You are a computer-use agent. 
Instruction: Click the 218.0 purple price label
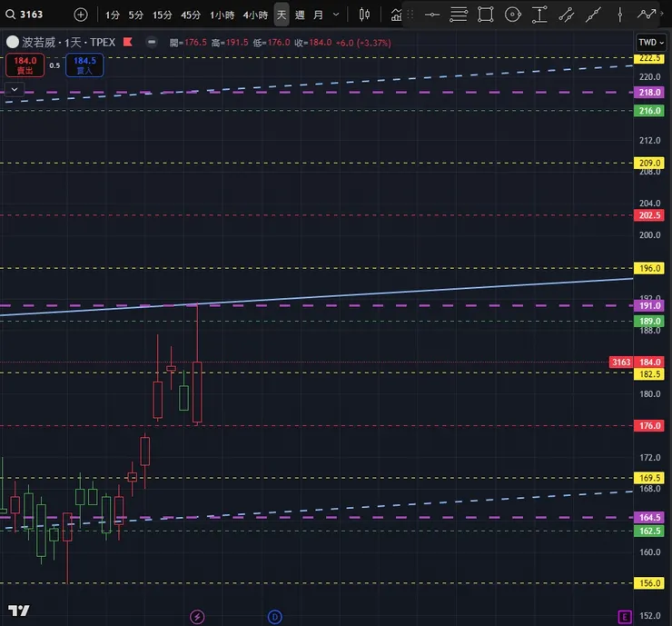tap(649, 92)
